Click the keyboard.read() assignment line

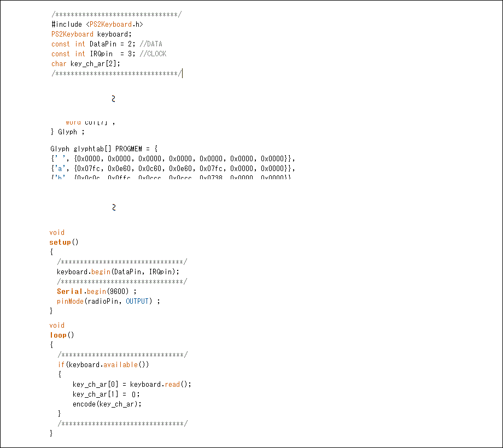click(x=132, y=384)
